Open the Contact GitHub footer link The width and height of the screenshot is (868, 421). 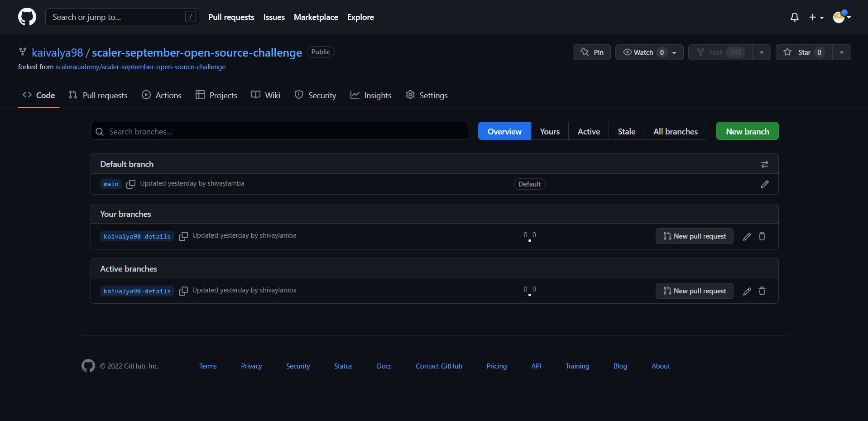coord(439,366)
